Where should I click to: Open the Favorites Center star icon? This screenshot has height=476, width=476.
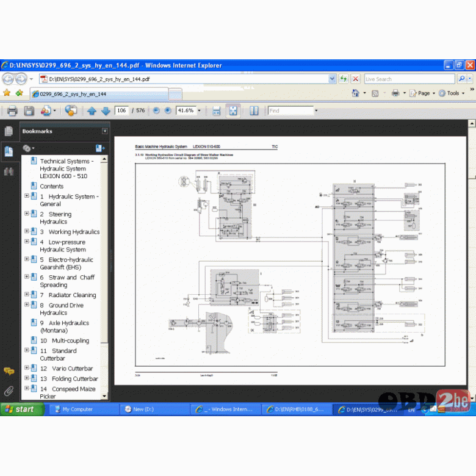pyautogui.click(x=7, y=93)
